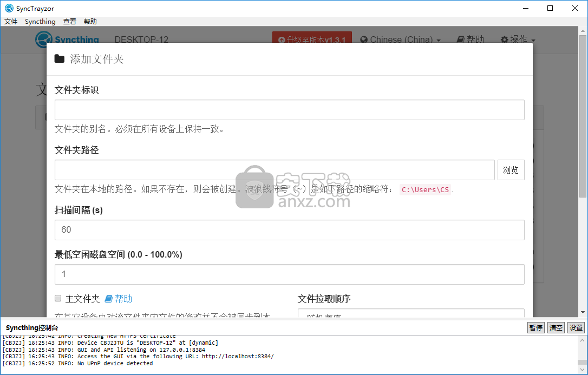The image size is (588, 375).
Task: Click the console scrollbar up arrow
Action: pyautogui.click(x=582, y=340)
